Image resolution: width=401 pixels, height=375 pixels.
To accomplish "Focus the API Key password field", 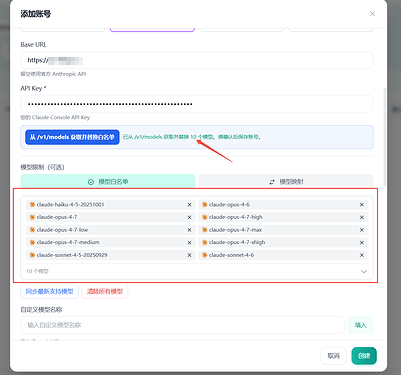I will pyautogui.click(x=197, y=104).
